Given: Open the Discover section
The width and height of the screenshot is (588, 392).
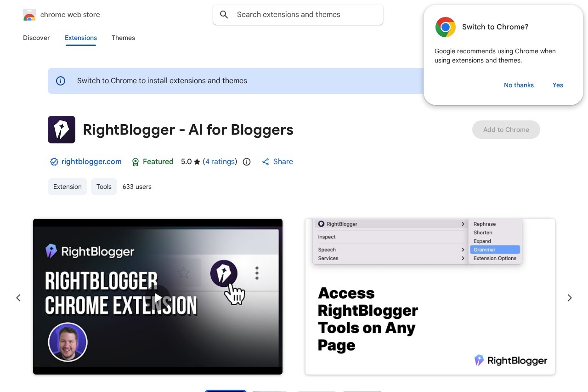Looking at the screenshot, I should (36, 38).
